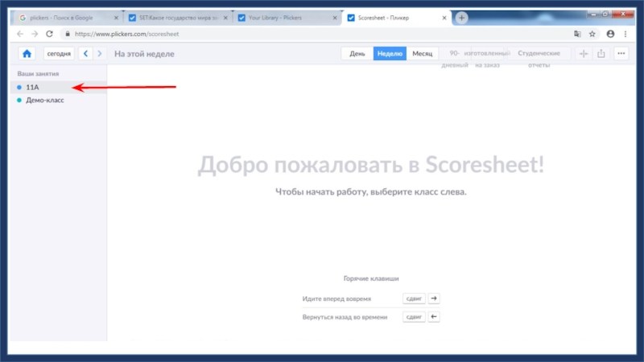Open Chrome user profile icon

tap(610, 34)
